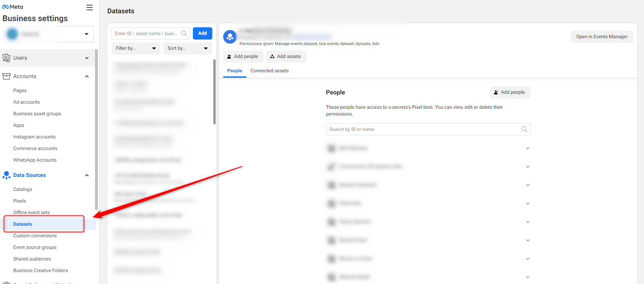This screenshot has height=284, width=644.
Task: Click the search magnifier in asset search
Action: [184, 33]
